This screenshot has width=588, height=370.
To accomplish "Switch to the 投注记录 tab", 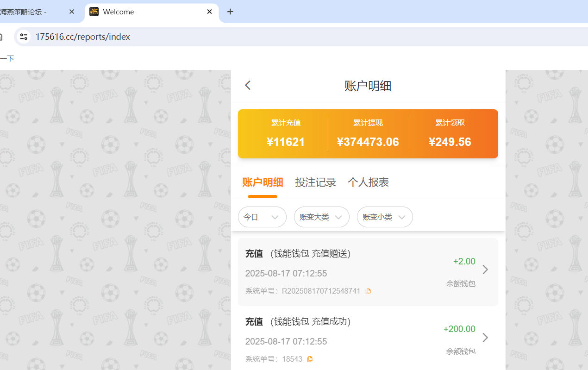I will tap(315, 182).
